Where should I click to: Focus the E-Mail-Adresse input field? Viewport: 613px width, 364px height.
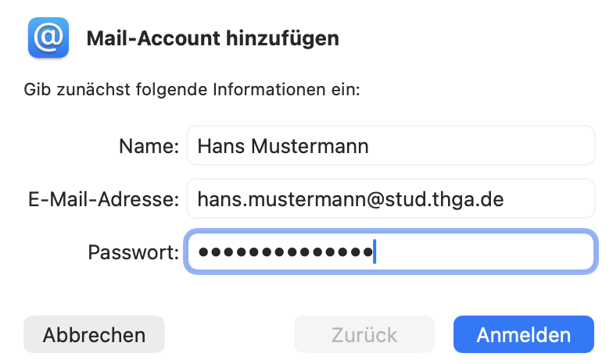(x=391, y=199)
